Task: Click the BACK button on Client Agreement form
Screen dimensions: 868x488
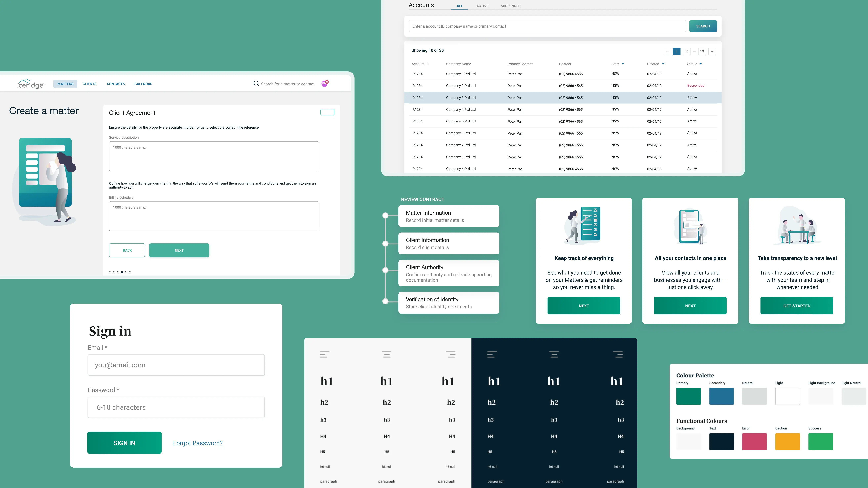Action: (127, 250)
